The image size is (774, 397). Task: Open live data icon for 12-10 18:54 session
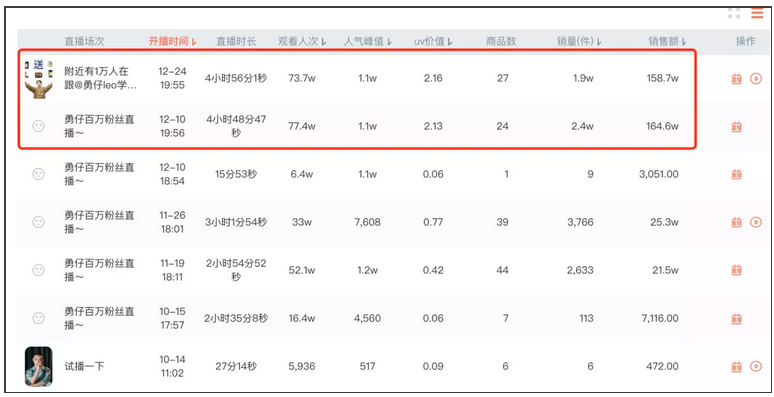click(x=736, y=174)
